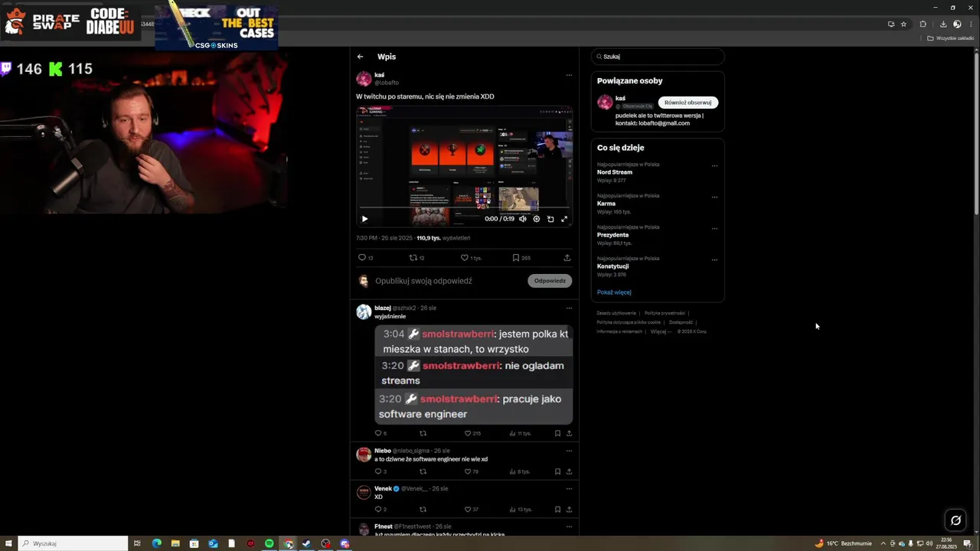Open Chrome downloads icon
The height and width of the screenshot is (551, 980).
(943, 24)
